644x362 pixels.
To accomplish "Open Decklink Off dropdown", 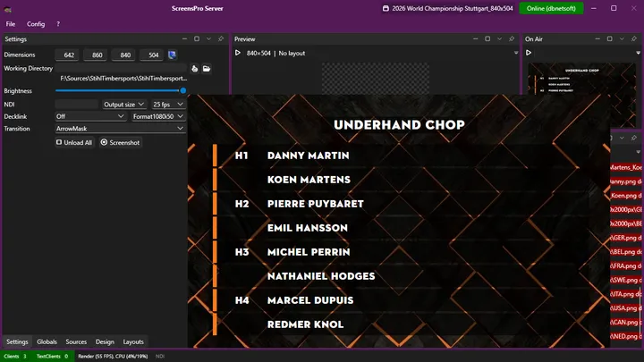I will [90, 116].
